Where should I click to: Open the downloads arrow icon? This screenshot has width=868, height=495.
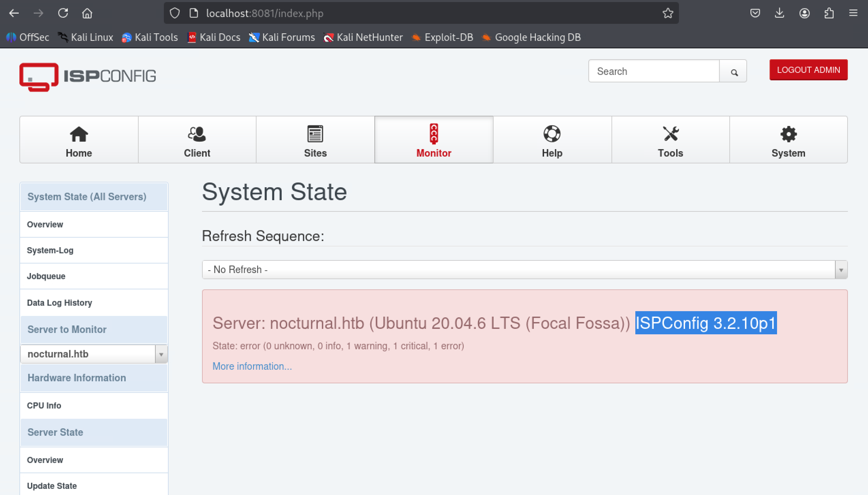779,13
